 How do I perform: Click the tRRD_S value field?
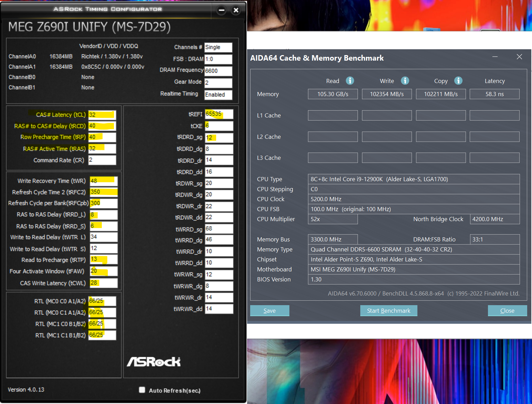pos(104,226)
